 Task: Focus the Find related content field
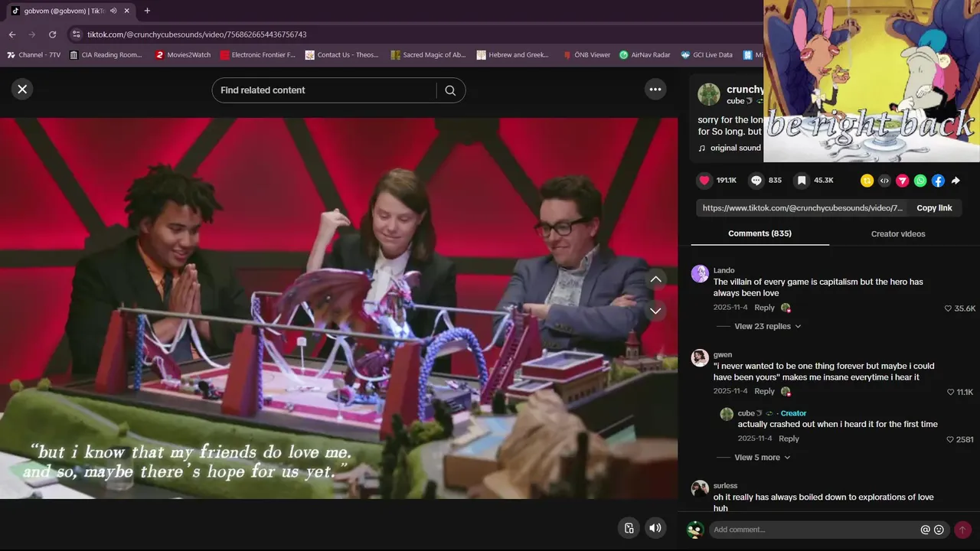click(324, 90)
